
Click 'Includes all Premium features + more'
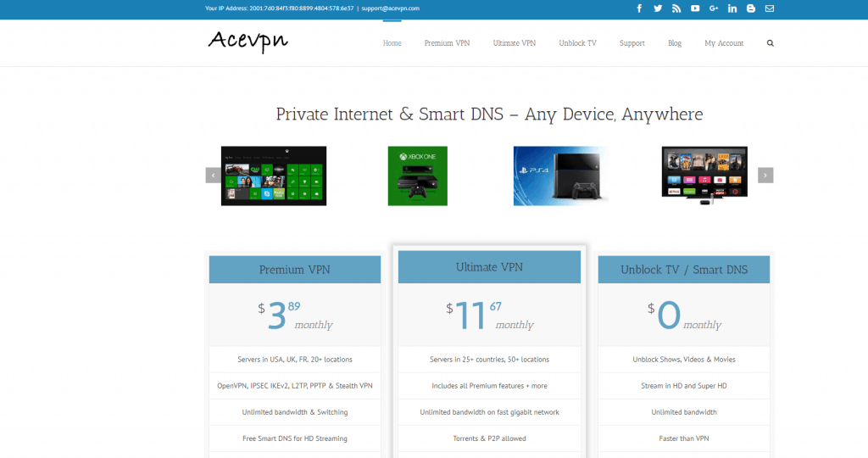pos(489,386)
